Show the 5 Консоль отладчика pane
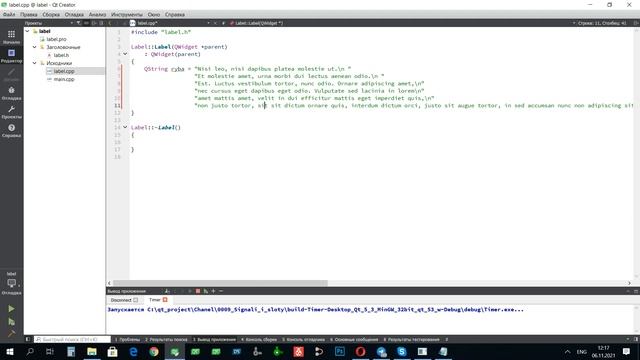The width and height of the screenshot is (640, 360). pyautogui.click(x=303, y=339)
